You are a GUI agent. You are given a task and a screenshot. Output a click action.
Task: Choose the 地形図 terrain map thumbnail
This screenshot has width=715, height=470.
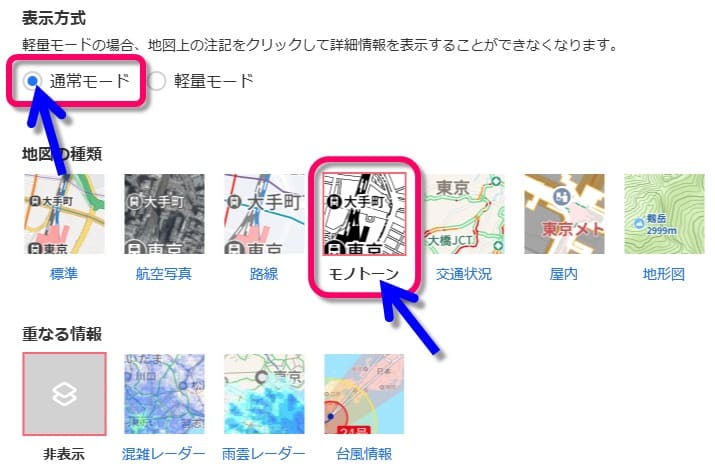point(664,214)
